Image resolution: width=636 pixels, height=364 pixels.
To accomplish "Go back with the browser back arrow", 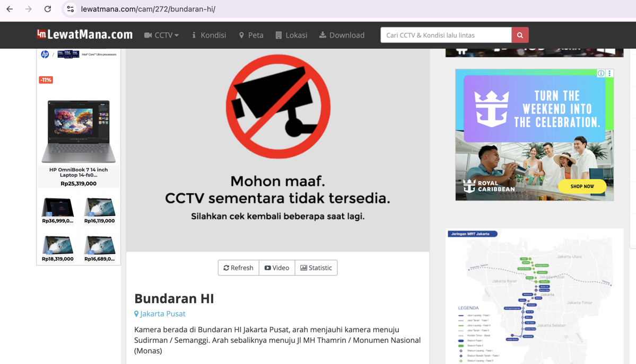I will tap(10, 9).
